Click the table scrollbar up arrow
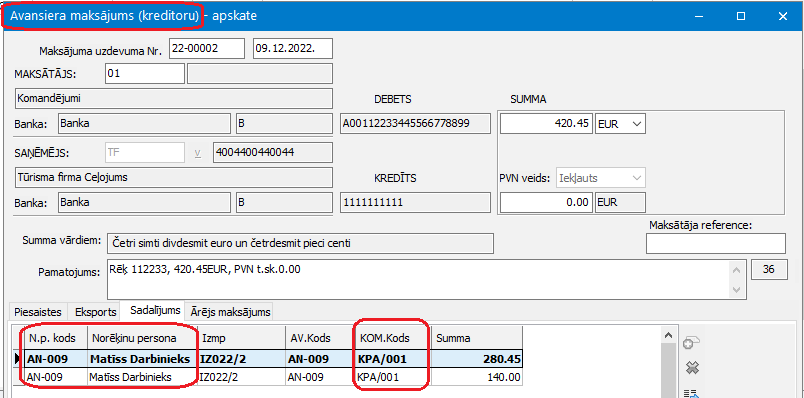Viewport: 804px width, 398px height. pos(668,335)
